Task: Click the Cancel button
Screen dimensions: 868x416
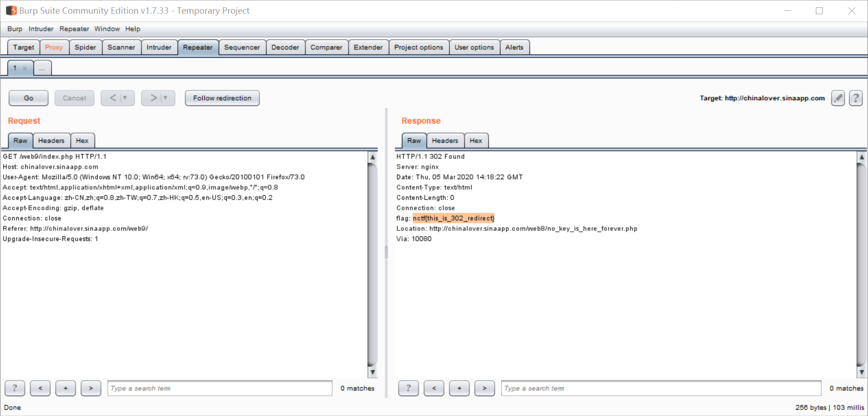Action: tap(74, 98)
